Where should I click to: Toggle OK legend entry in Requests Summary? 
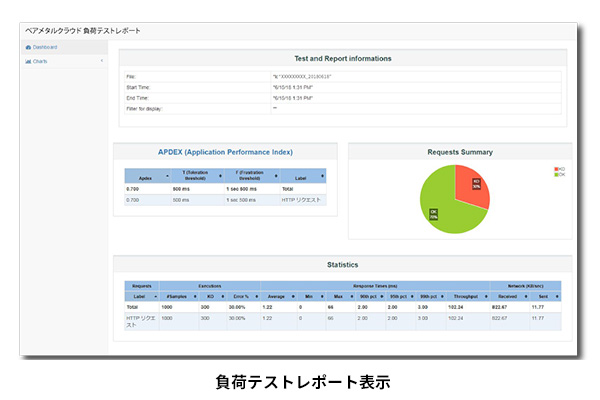pos(560,175)
